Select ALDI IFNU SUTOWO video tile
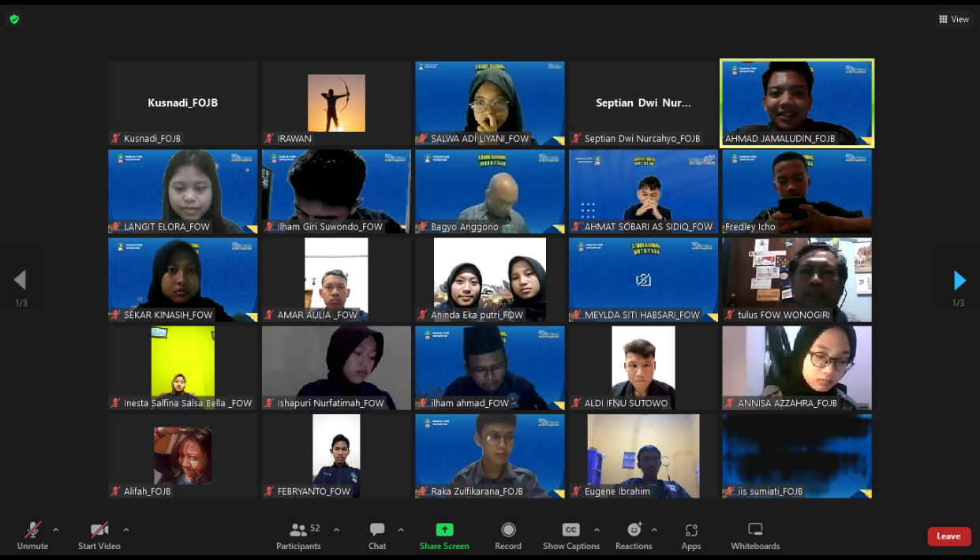 [x=643, y=368]
